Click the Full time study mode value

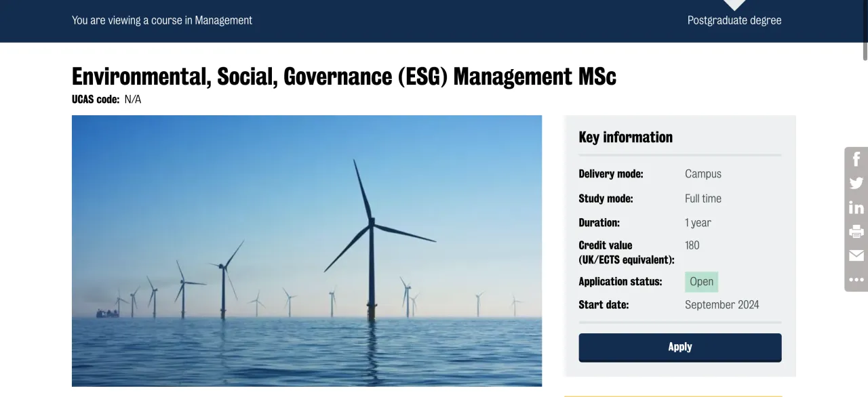pyautogui.click(x=703, y=198)
